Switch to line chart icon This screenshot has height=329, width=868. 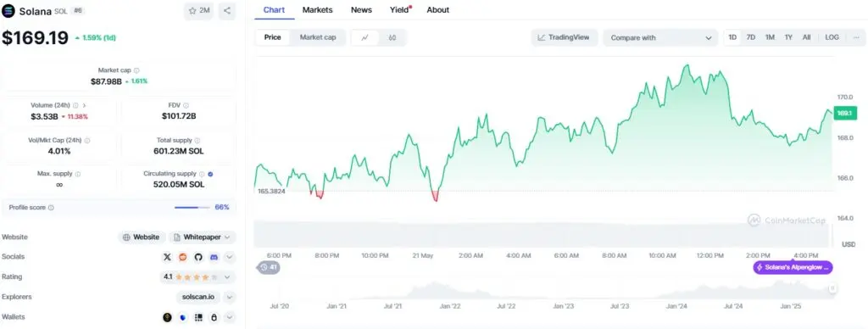coord(365,37)
